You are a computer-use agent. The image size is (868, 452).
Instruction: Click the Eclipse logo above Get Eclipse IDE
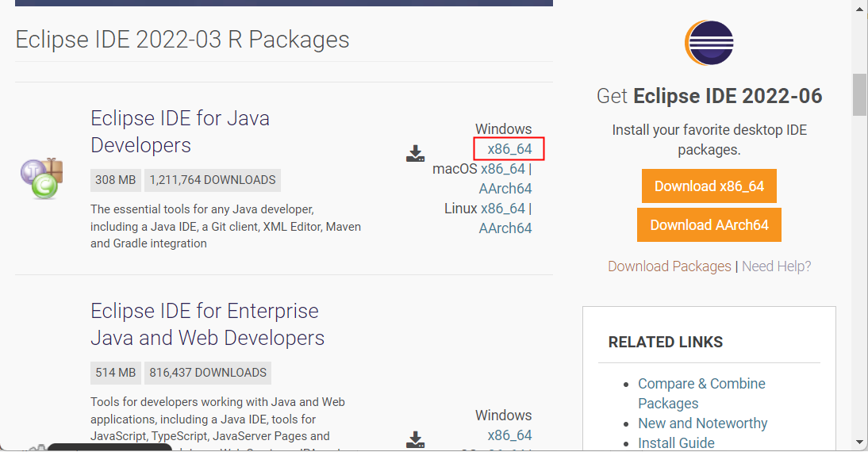click(709, 43)
